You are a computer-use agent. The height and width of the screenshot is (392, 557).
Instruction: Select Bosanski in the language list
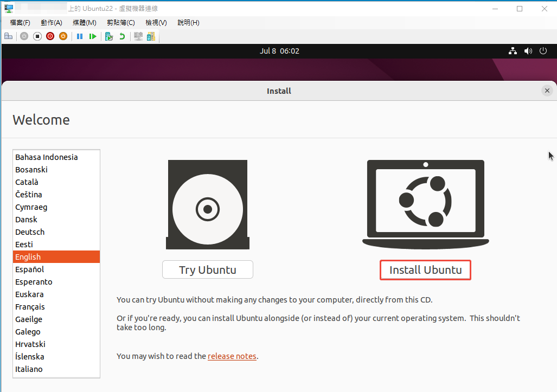tap(56, 170)
